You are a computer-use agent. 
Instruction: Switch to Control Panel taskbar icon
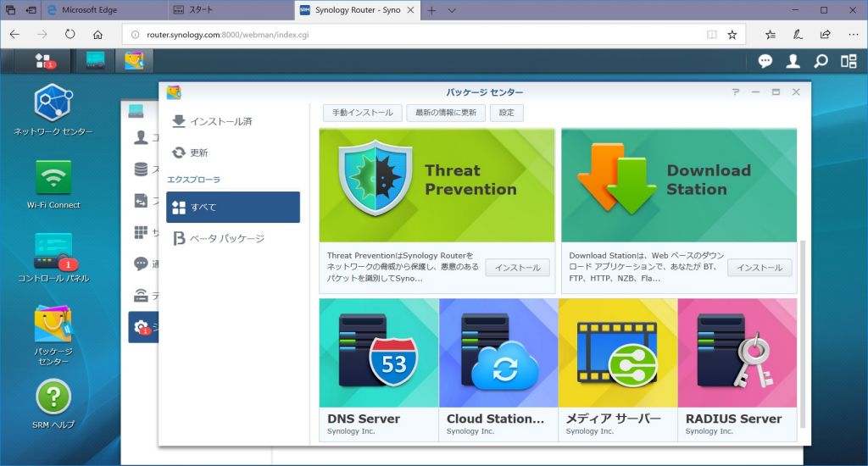95,60
